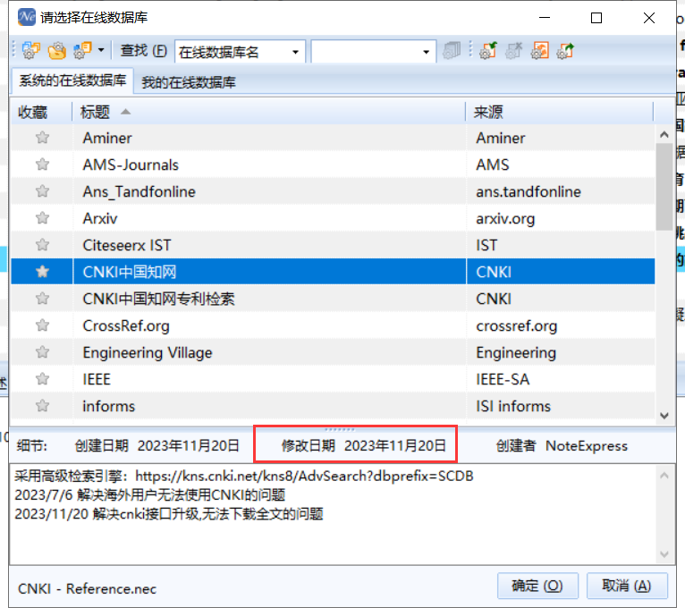685x616 pixels.
Task: Select the CNKI中国知网 database title
Action: [130, 272]
